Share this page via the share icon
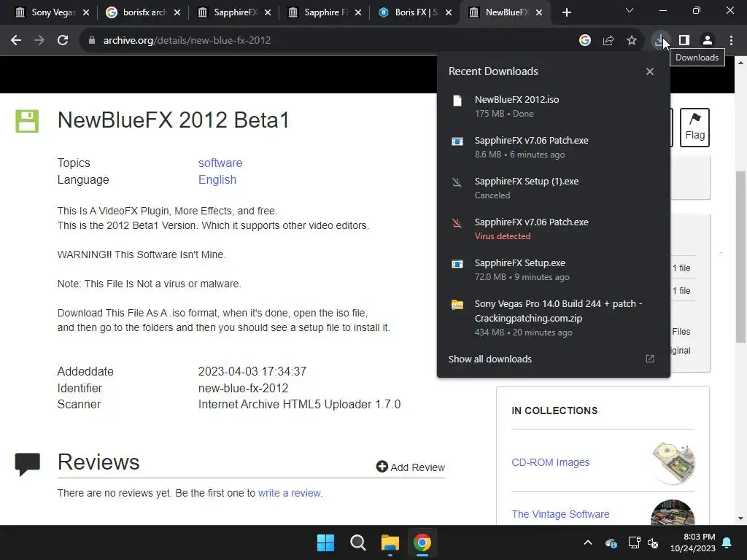 click(608, 41)
